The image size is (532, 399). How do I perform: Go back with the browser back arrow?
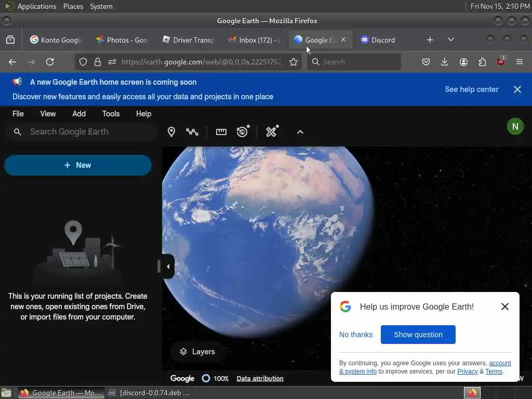pos(12,62)
